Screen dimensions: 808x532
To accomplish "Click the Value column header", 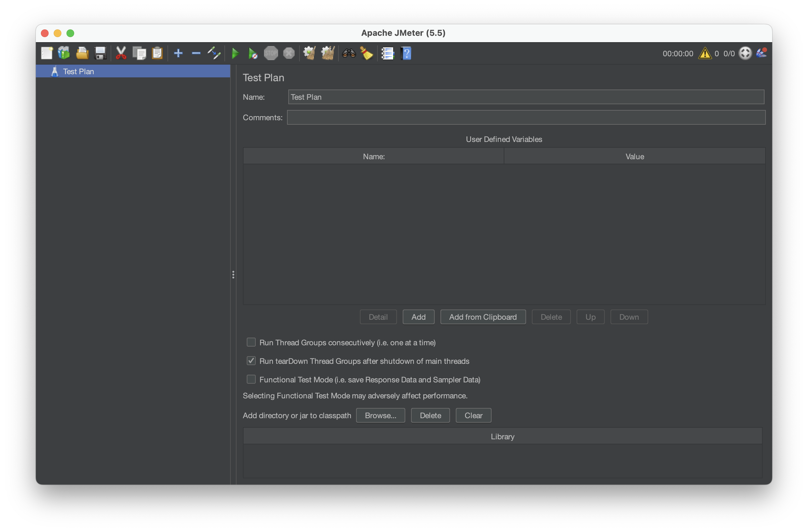I will [x=635, y=156].
